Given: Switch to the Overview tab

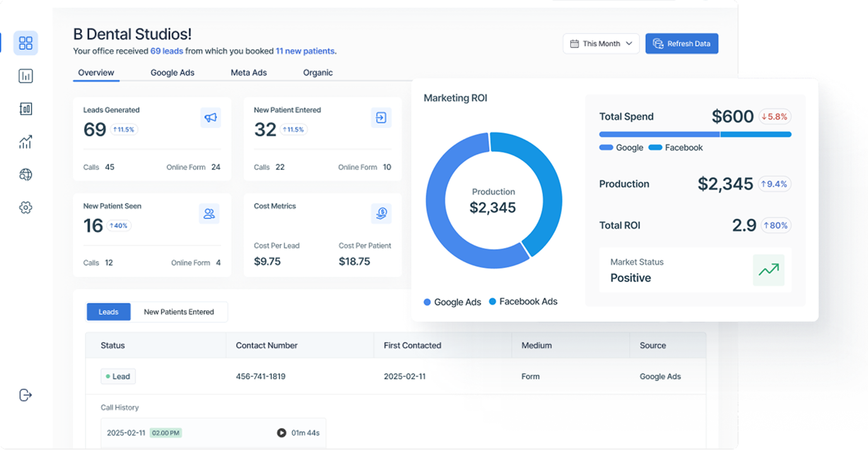Looking at the screenshot, I should tap(96, 73).
